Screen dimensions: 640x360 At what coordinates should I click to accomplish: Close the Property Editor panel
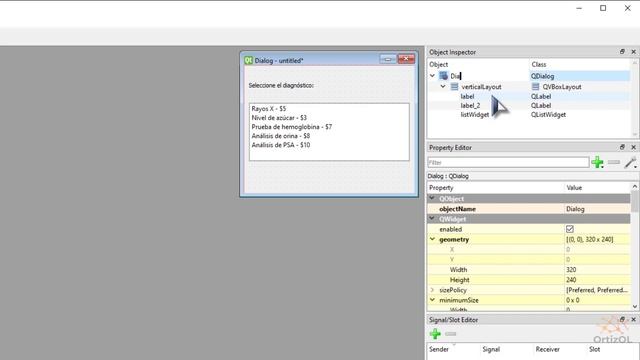[x=633, y=147]
